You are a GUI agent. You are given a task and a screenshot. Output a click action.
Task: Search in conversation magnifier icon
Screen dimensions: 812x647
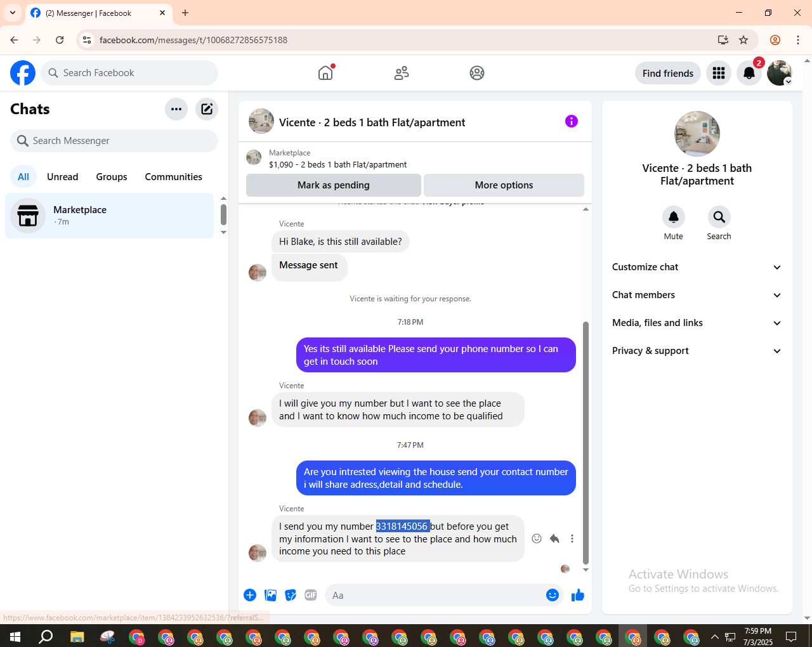coord(719,217)
